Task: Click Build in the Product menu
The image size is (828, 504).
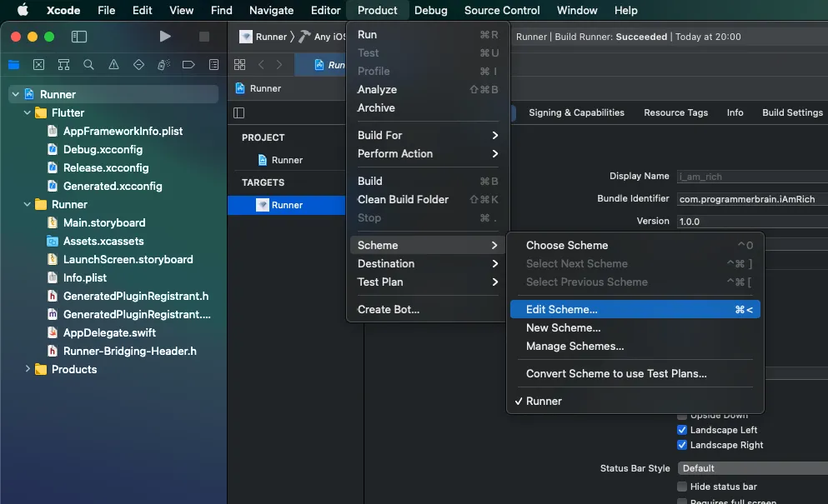Action: 428,181
